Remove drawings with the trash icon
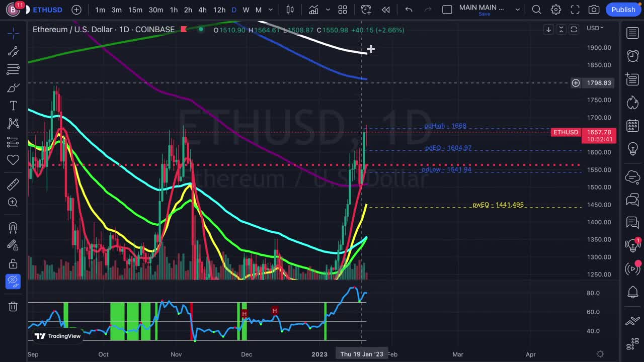Screen dimensions: 644x362 point(13,306)
